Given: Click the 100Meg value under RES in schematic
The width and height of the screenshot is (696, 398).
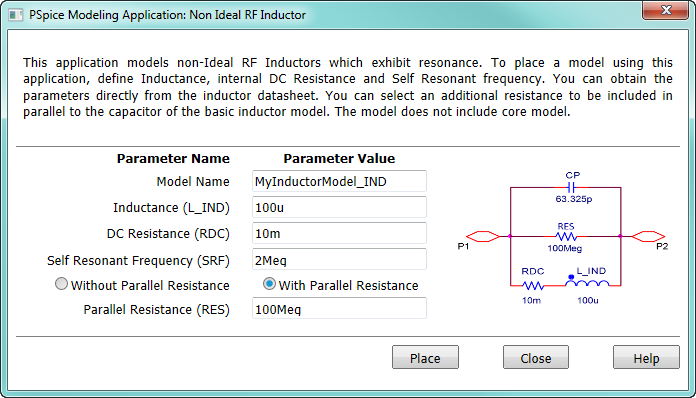Looking at the screenshot, I should 564,248.
